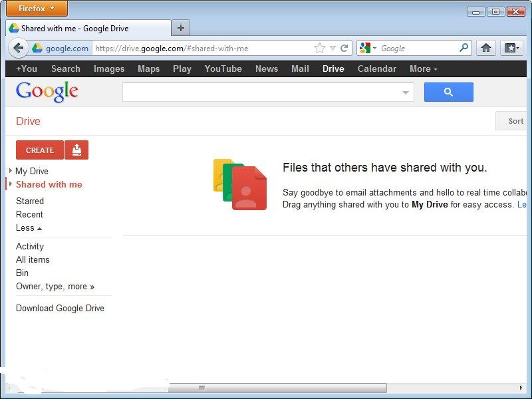Expand the My Drive tree arrow

(11, 170)
